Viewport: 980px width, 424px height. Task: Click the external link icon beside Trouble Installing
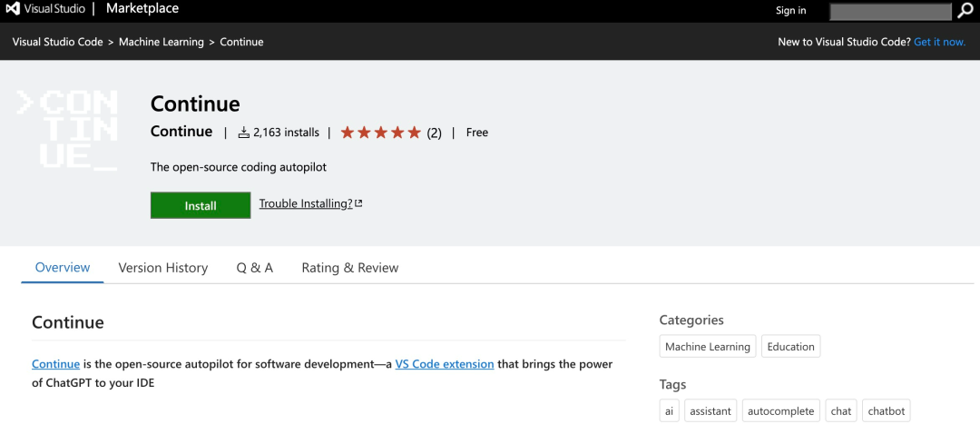(x=358, y=204)
